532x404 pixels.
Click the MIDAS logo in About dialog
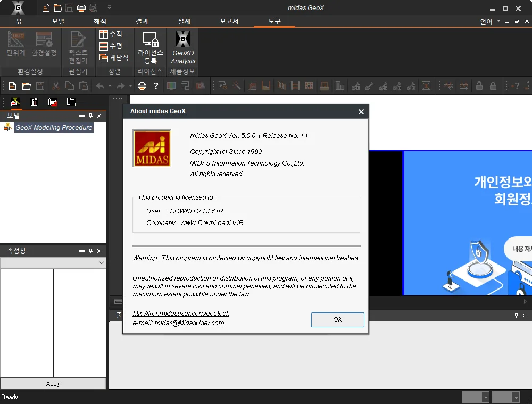pyautogui.click(x=152, y=149)
